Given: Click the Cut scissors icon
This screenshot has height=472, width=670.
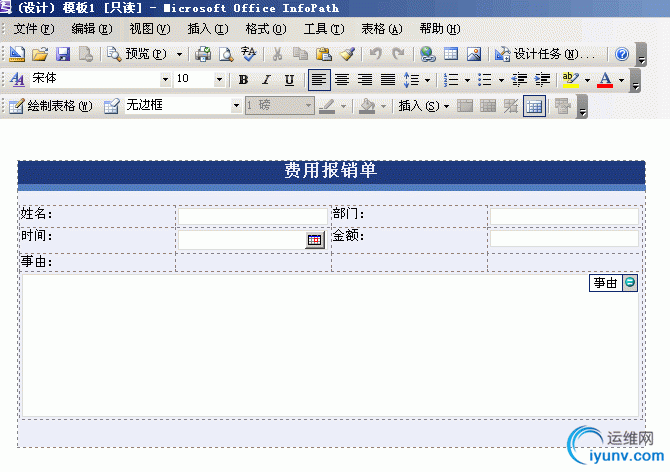Looking at the screenshot, I should (277, 54).
